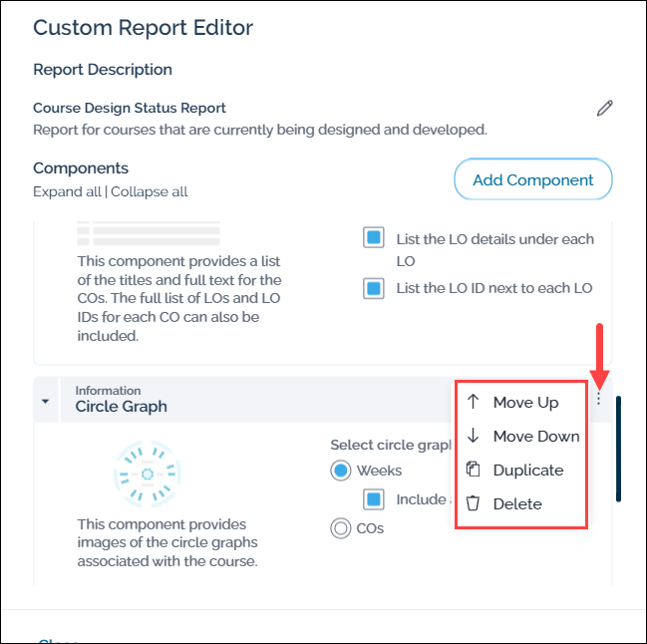The height and width of the screenshot is (644, 647).
Task: Uncheck List the LO ID next to each LO
Action: click(x=374, y=288)
